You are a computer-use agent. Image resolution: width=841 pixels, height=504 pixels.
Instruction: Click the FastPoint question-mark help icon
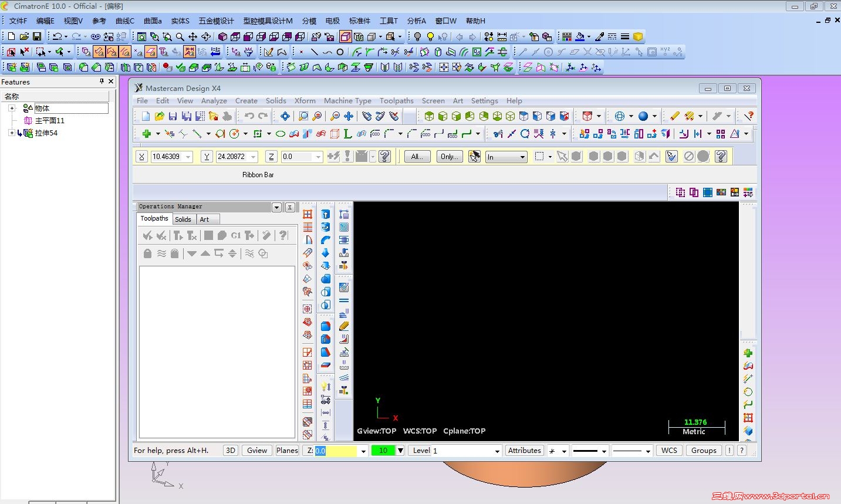coord(385,157)
